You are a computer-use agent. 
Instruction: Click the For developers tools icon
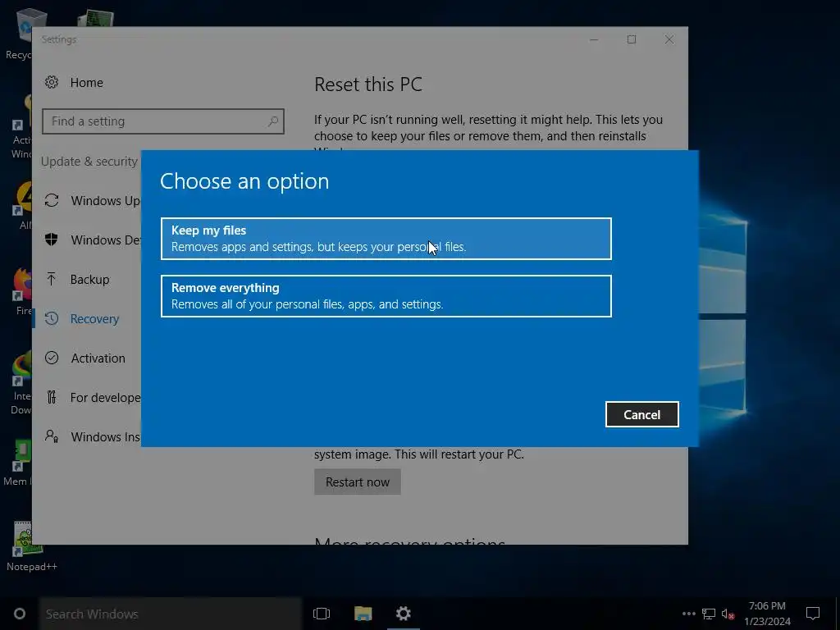click(52, 397)
